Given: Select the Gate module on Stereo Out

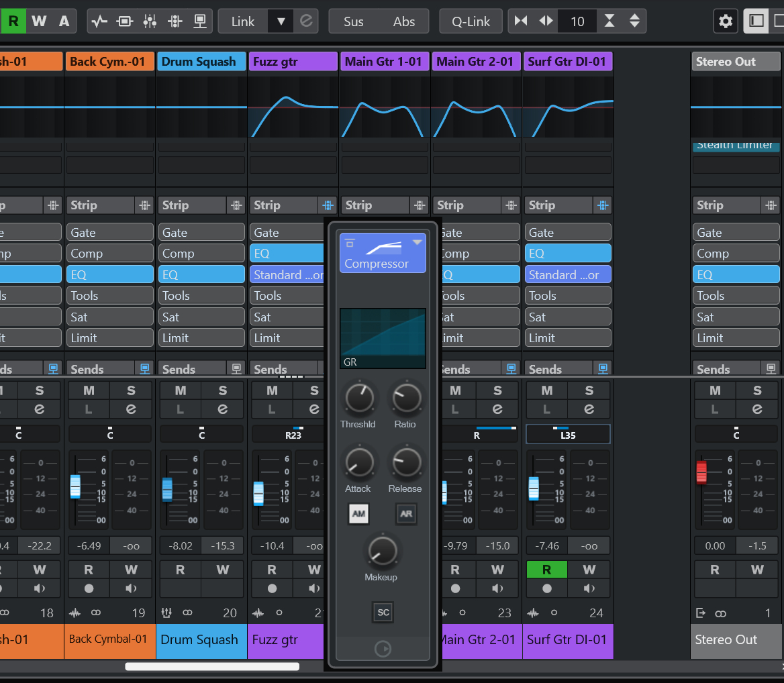Looking at the screenshot, I should [737, 233].
